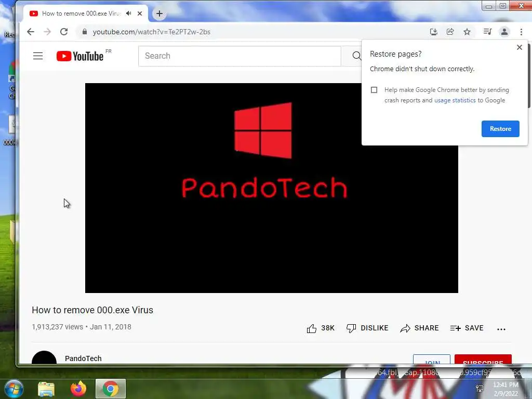Click the '1,913,237 views' text
The image size is (532, 399).
pos(57,327)
